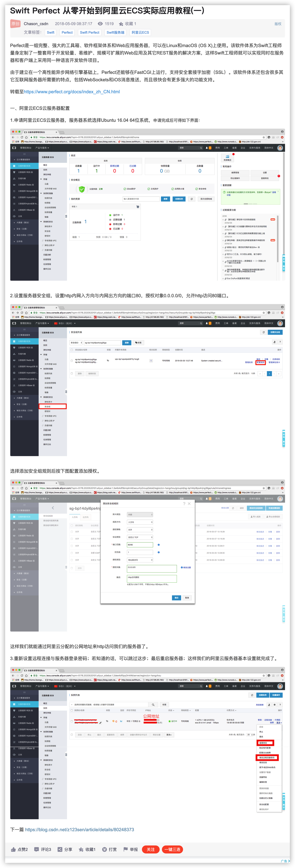Click the 分享 share icon
Image resolution: width=295 pixels, height=868 pixels.
coord(60,849)
